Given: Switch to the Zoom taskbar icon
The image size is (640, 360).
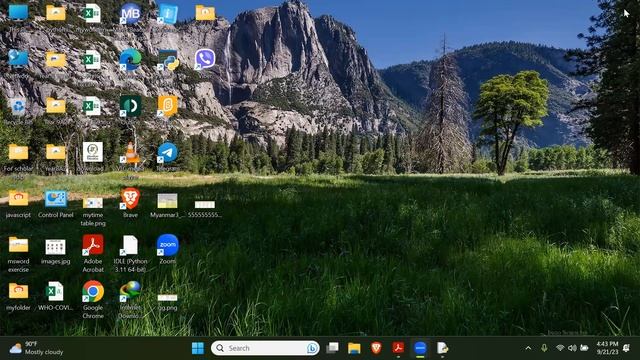Looking at the screenshot, I should click(420, 348).
